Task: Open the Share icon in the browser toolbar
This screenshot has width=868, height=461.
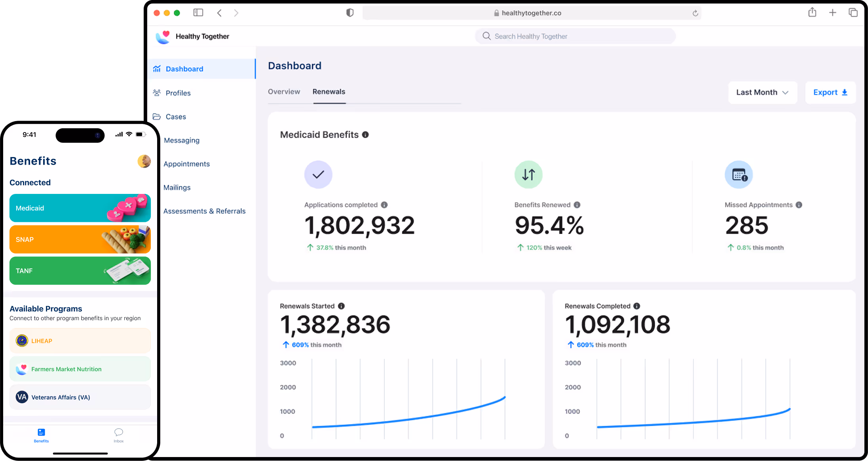Action: (812, 13)
